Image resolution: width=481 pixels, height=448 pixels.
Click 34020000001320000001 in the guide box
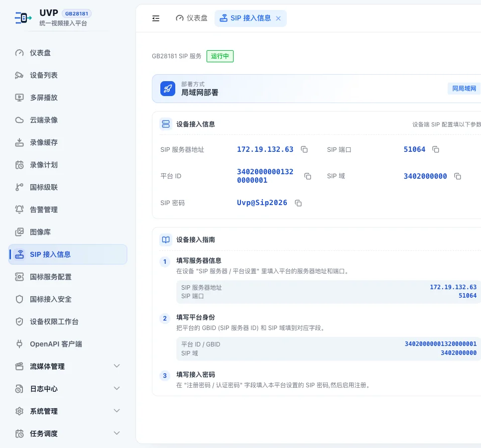coord(441,344)
